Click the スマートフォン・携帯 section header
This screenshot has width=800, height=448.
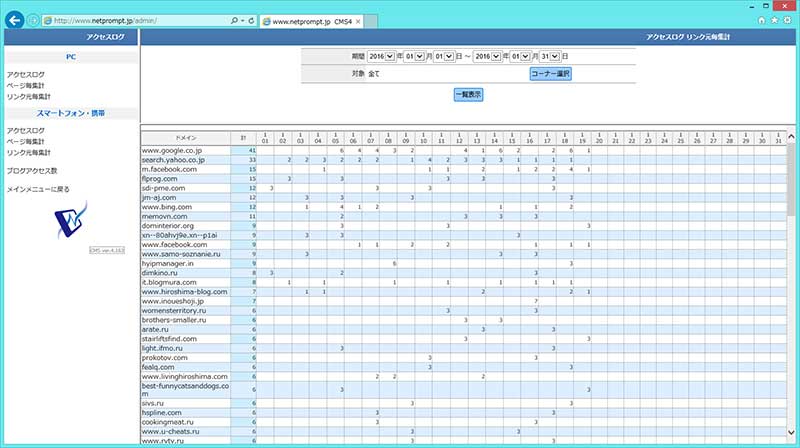pyautogui.click(x=71, y=113)
